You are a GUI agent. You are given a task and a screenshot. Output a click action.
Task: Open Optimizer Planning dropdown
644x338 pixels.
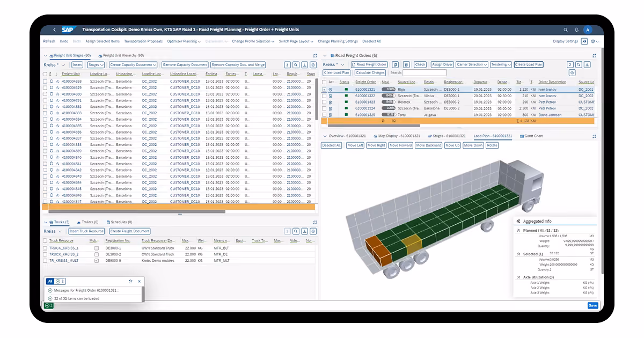tap(184, 41)
